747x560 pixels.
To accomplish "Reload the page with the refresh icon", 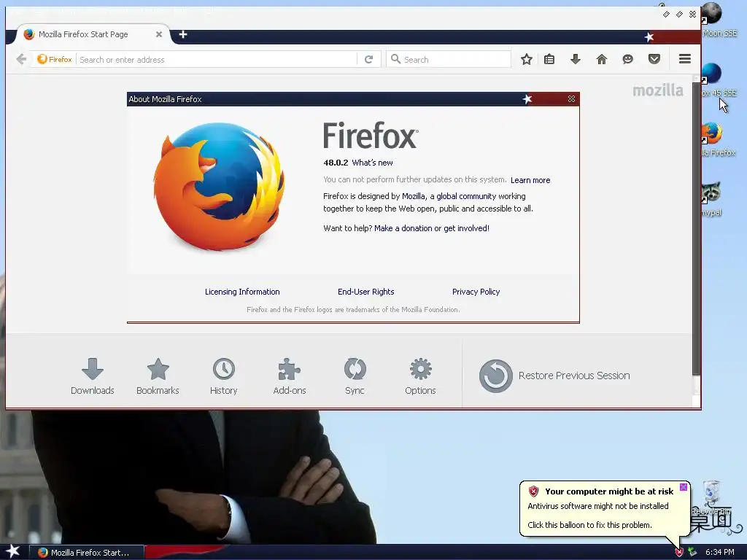I will pyautogui.click(x=368, y=60).
